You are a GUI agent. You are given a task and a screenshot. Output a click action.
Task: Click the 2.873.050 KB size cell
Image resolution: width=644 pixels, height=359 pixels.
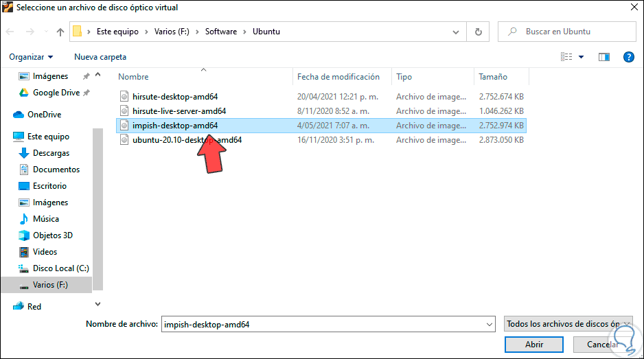(x=501, y=139)
